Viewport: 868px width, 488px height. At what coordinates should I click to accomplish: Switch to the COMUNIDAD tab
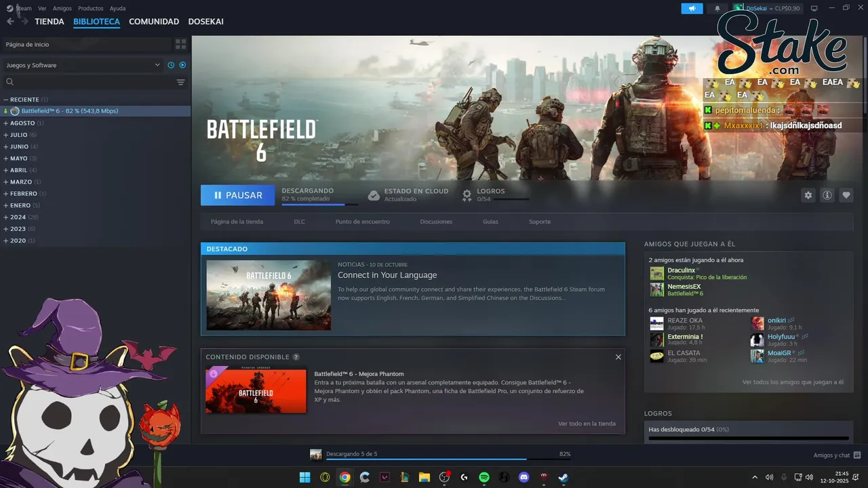click(x=154, y=22)
